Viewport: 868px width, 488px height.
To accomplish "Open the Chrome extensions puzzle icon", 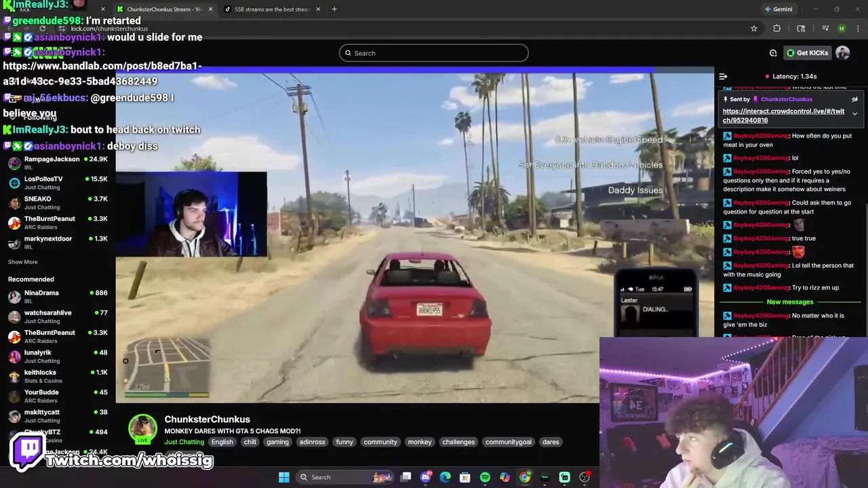I will 776,28.
